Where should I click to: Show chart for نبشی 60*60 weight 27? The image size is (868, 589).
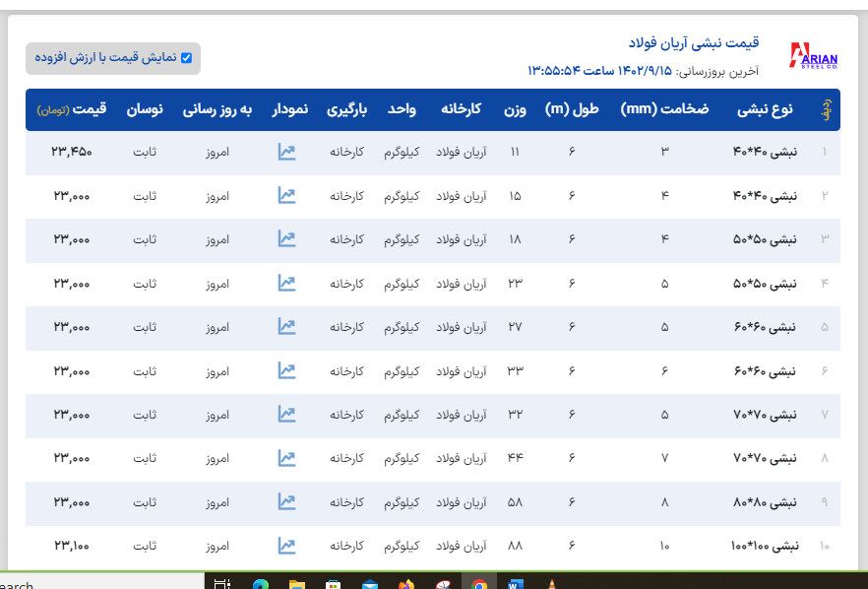[286, 326]
